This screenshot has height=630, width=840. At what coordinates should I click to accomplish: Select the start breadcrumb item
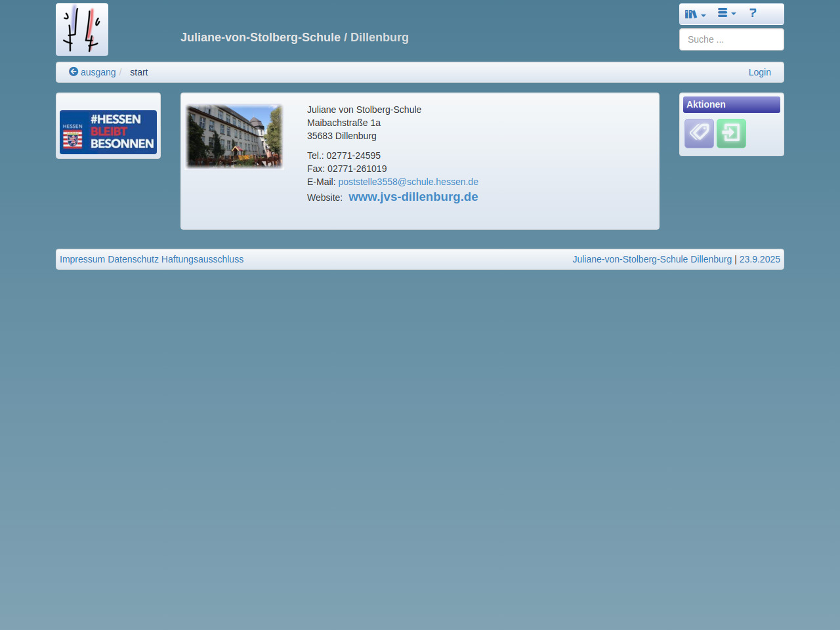[x=138, y=72]
